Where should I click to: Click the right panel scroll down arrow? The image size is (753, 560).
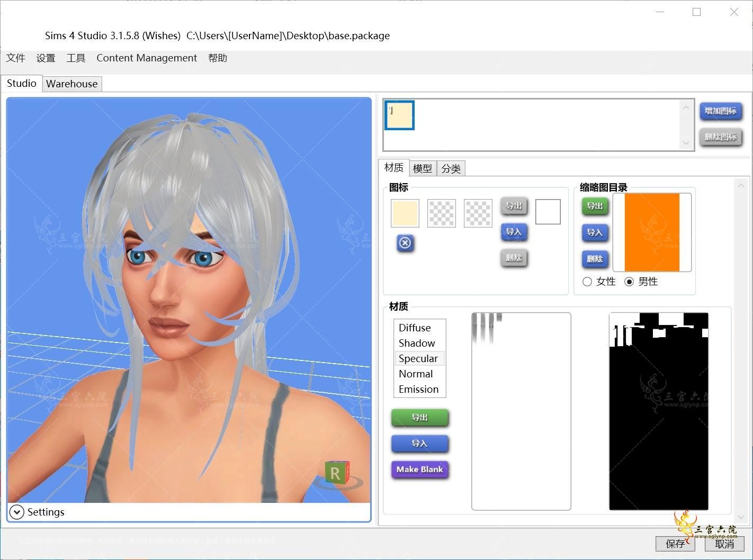coord(741,517)
